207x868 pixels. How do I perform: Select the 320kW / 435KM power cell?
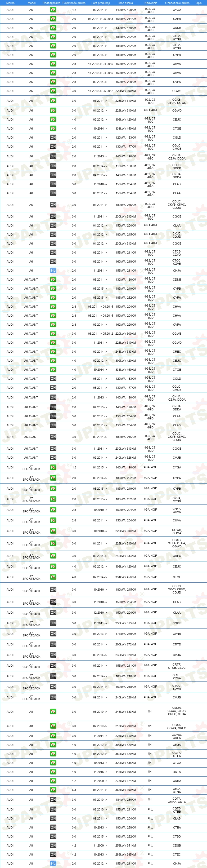pyautogui.click(x=125, y=763)
